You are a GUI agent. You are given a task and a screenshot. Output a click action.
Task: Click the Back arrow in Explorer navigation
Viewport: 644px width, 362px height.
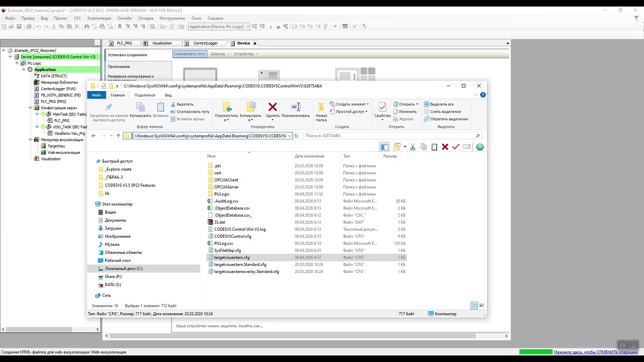94,136
